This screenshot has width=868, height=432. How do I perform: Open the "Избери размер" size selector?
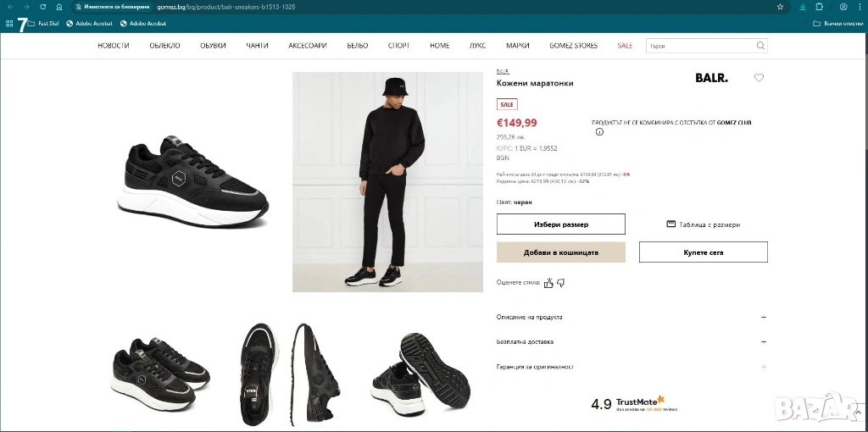[x=560, y=224]
